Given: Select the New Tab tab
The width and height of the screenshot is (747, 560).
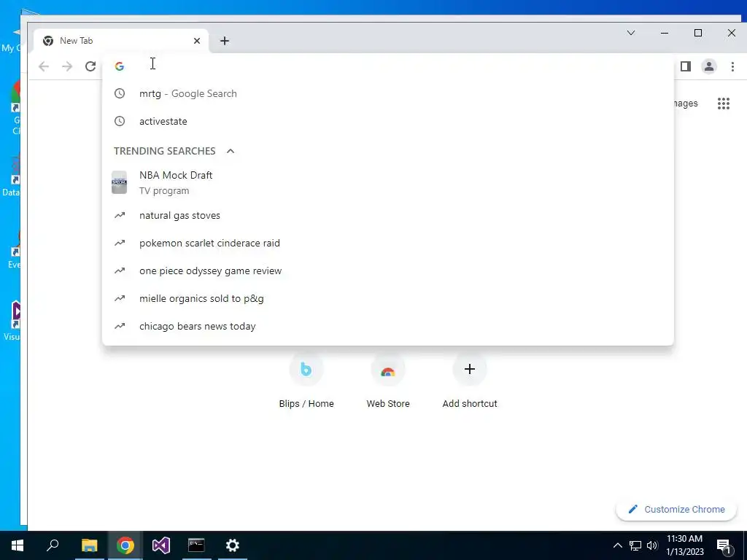Looking at the screenshot, I should click(x=122, y=41).
